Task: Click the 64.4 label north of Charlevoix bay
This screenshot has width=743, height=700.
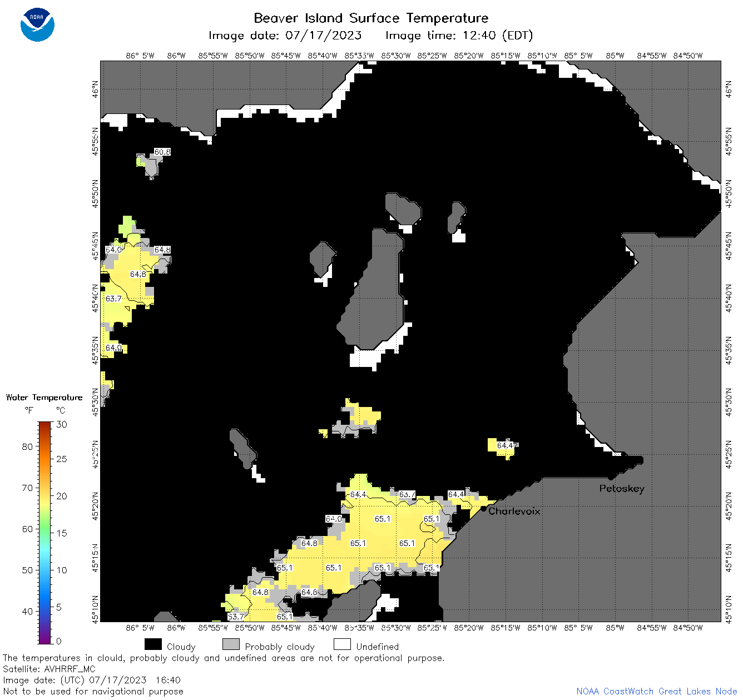Action: pos(505,445)
